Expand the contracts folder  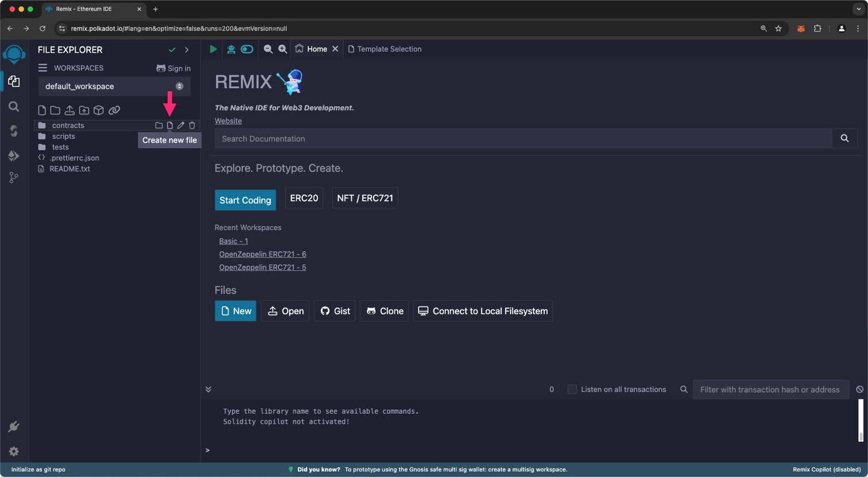(68, 125)
